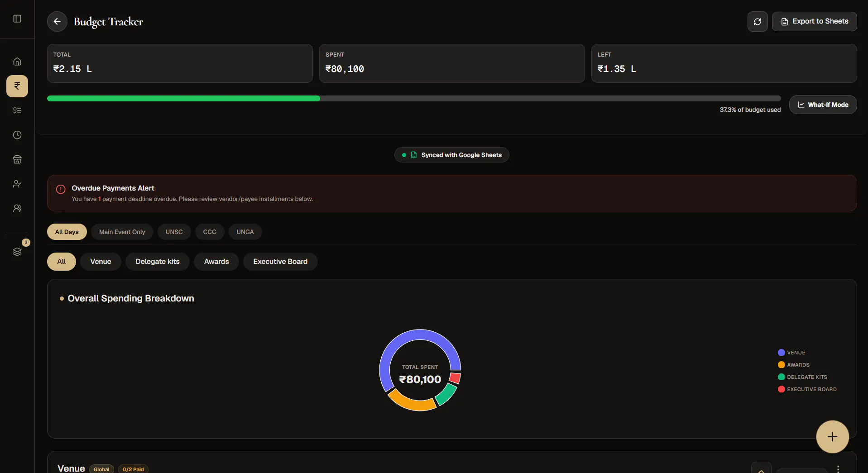Add new expense with plus button

832,436
